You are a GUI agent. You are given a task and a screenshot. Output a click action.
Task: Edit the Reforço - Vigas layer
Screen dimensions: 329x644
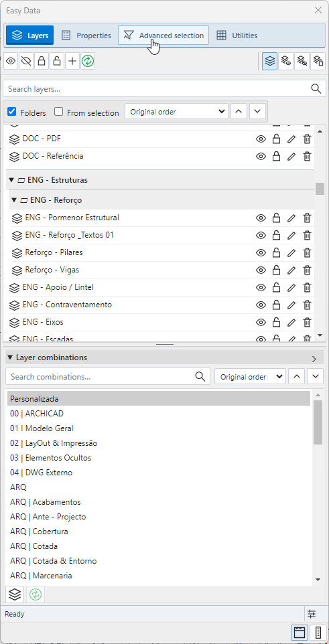point(291,270)
